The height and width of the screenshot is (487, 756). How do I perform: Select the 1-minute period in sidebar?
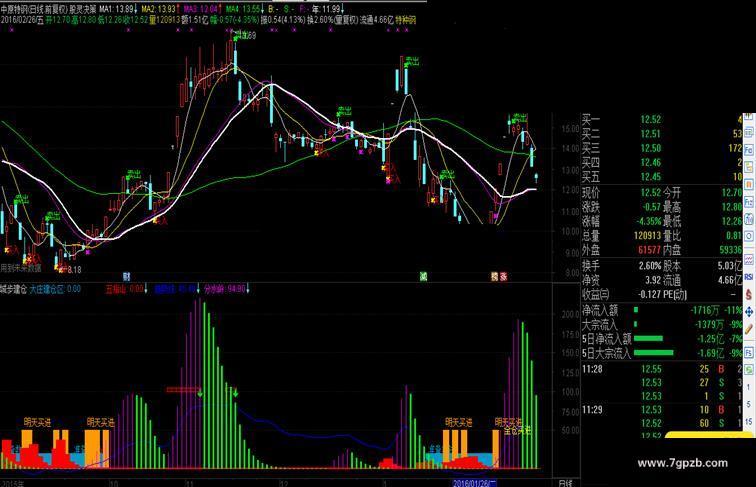click(x=749, y=387)
